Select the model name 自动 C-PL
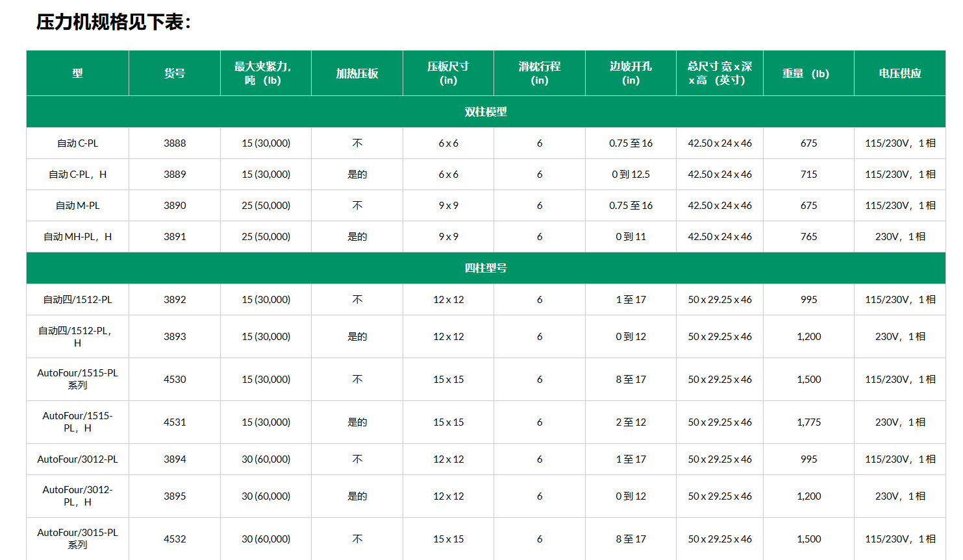This screenshot has width=963, height=560. click(77, 143)
